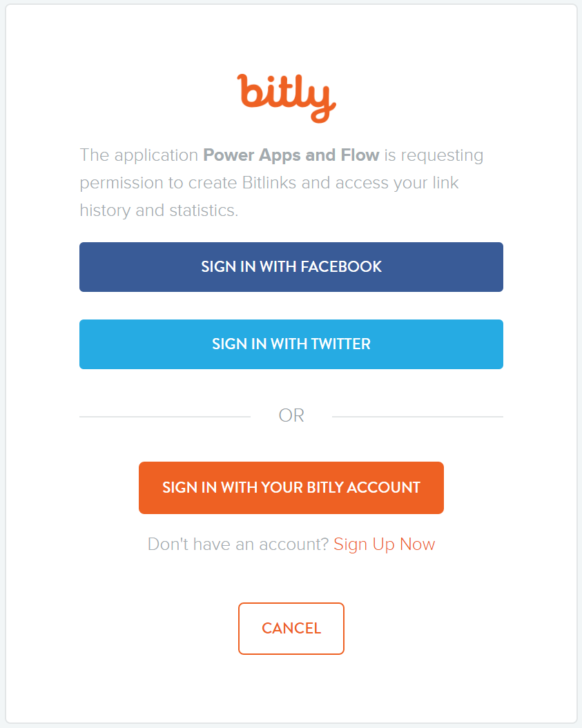
Task: Click the horizontal line left of OR
Action: pyautogui.click(x=164, y=417)
